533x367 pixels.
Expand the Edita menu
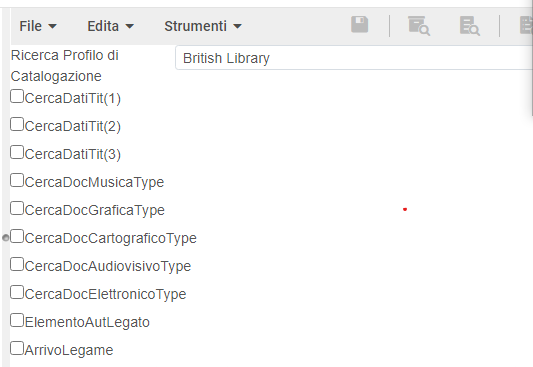110,26
